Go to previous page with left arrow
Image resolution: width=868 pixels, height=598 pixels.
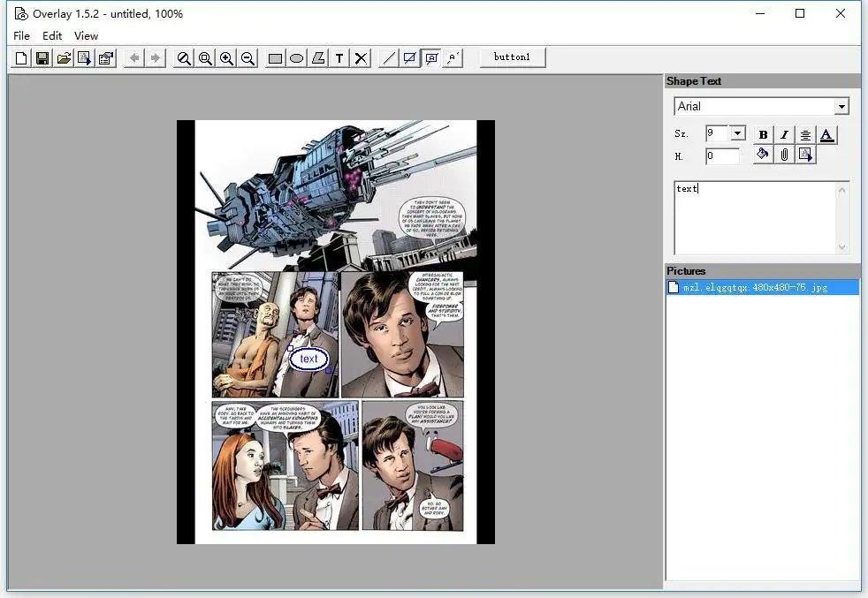[x=134, y=58]
